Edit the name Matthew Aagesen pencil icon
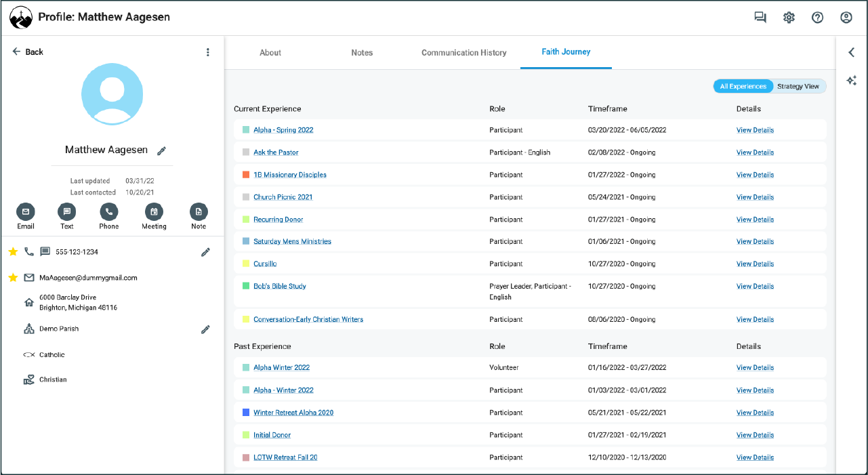The width and height of the screenshot is (868, 475). [161, 150]
